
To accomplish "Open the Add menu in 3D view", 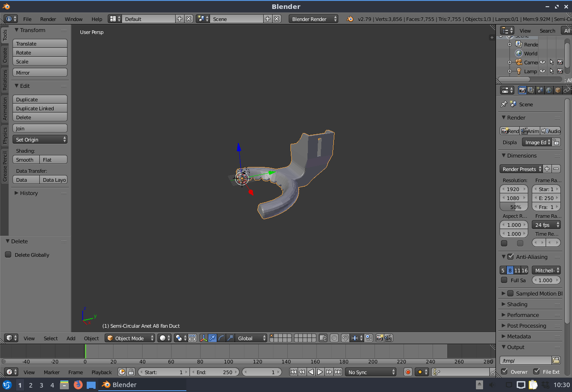I will pos(71,338).
